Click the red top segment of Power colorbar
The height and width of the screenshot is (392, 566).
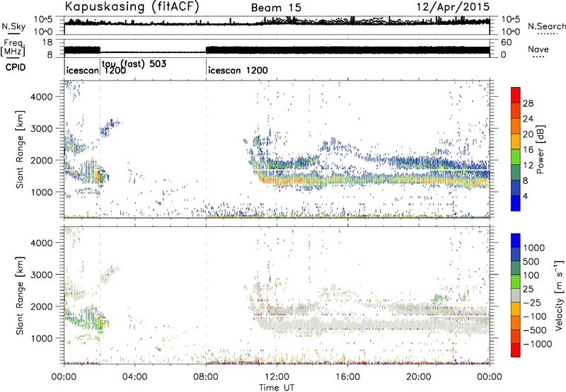point(516,95)
